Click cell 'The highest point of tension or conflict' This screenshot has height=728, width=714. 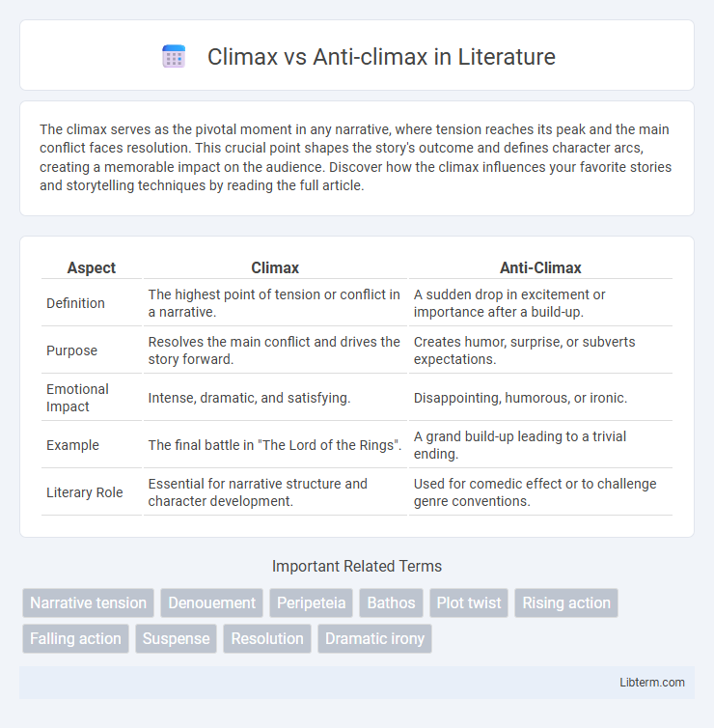(x=275, y=303)
